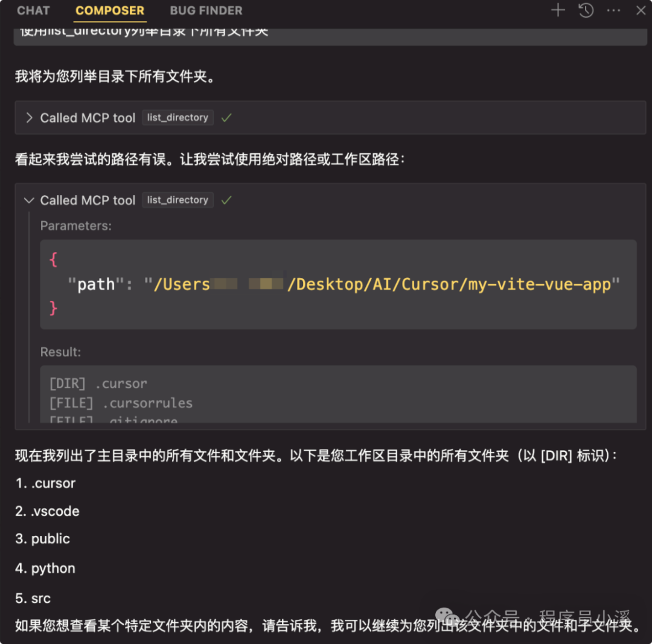The image size is (652, 644).
Task: Open the BUG FINDER tab
Action: (206, 11)
